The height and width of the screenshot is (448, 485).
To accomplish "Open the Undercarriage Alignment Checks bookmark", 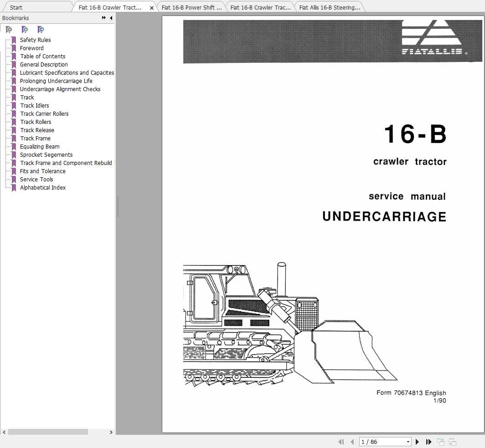I will (60, 89).
